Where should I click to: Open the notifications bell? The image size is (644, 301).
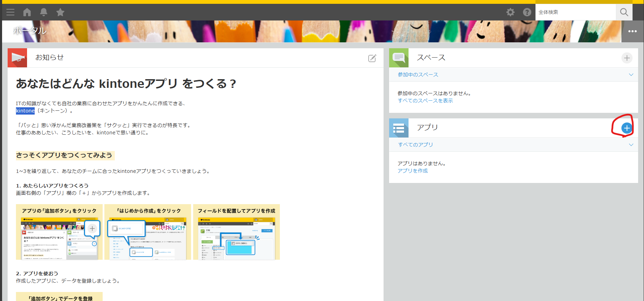[x=44, y=12]
